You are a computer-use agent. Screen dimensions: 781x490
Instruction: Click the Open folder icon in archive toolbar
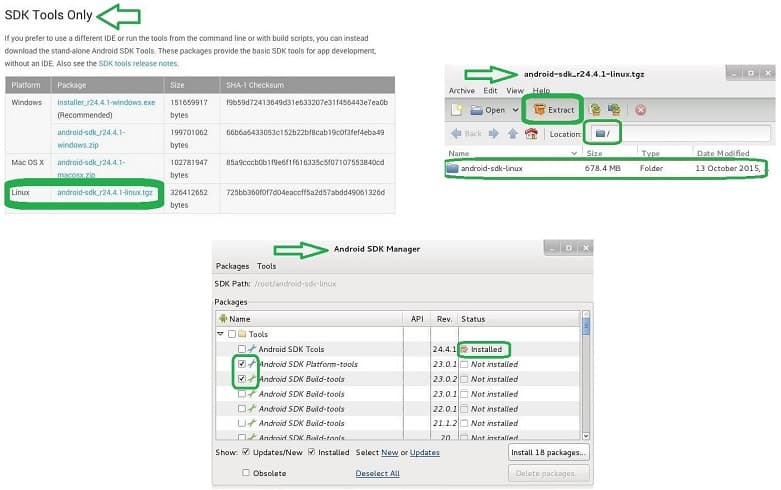477,110
